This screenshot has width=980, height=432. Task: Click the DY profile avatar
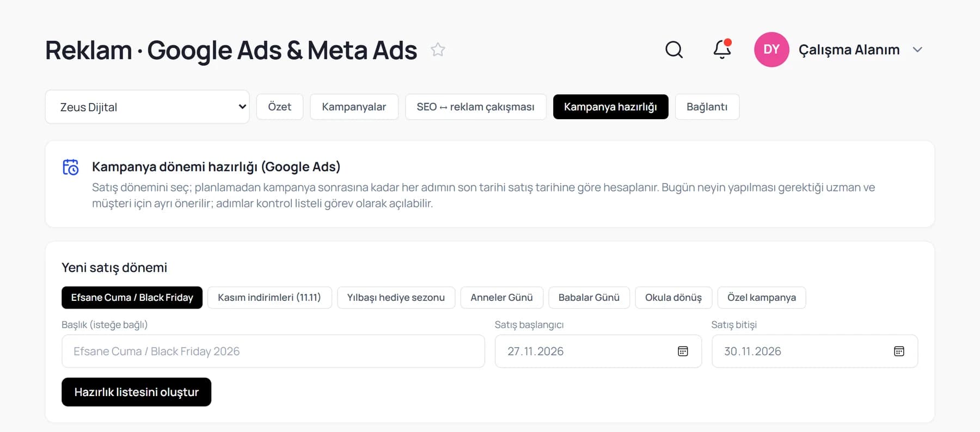(x=771, y=50)
